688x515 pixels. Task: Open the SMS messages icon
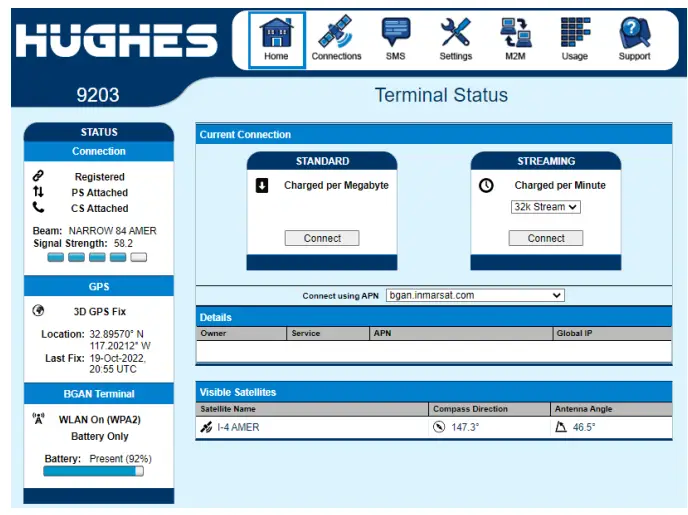(x=395, y=38)
